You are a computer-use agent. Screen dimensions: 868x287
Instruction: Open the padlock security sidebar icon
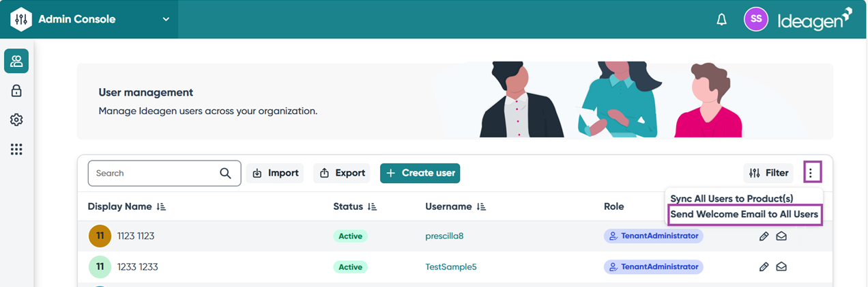(x=16, y=91)
